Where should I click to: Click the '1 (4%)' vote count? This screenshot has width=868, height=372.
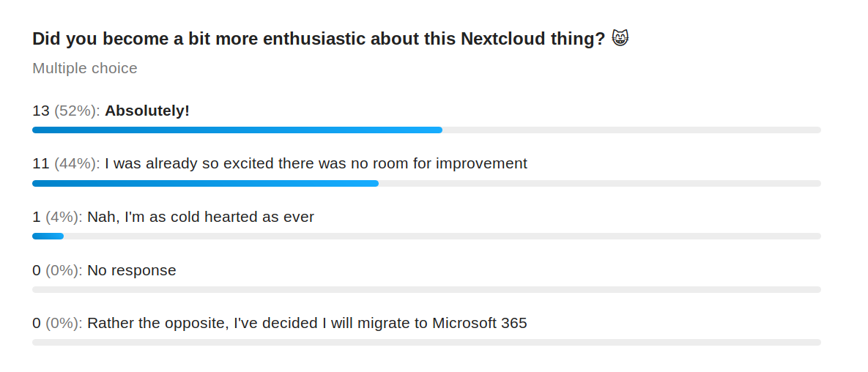tap(57, 217)
